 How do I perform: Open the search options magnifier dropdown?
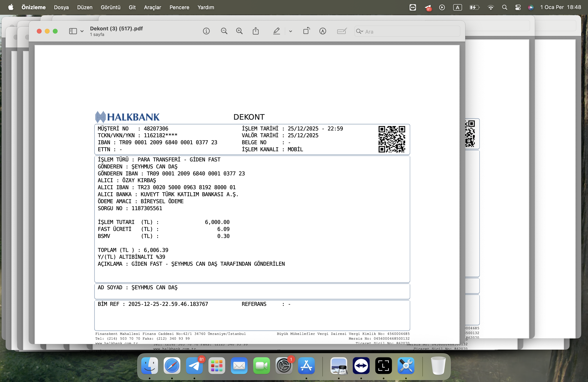click(359, 31)
